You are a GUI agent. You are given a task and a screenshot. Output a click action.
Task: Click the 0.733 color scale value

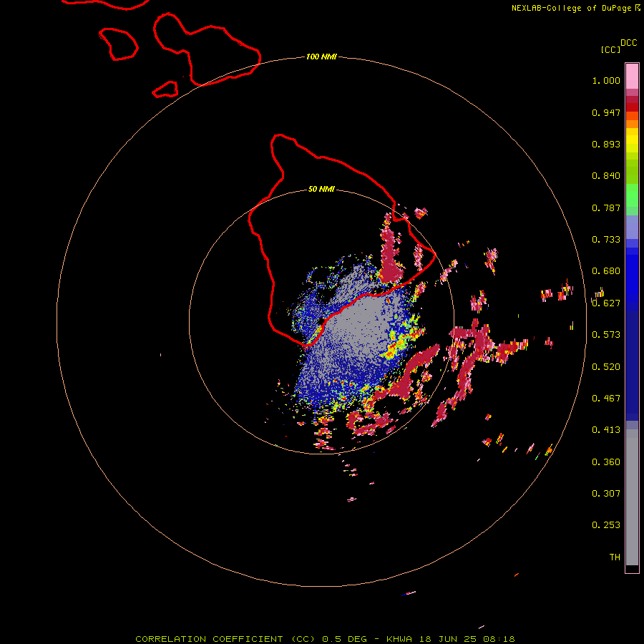coord(606,240)
